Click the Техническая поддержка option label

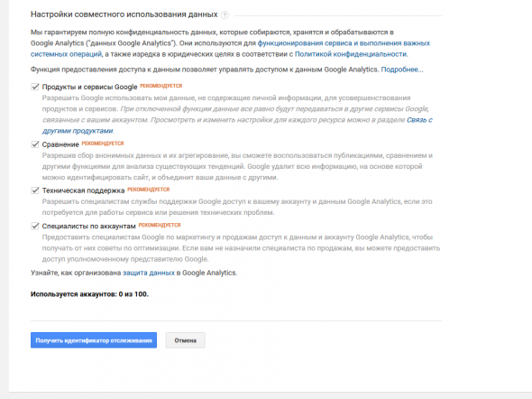click(x=83, y=190)
